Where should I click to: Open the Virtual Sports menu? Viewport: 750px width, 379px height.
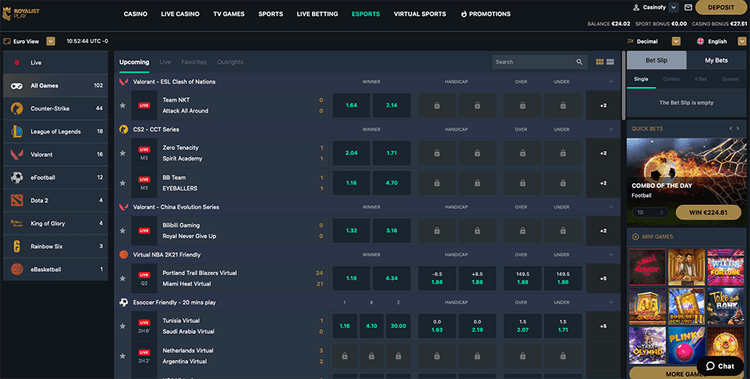[x=420, y=14]
